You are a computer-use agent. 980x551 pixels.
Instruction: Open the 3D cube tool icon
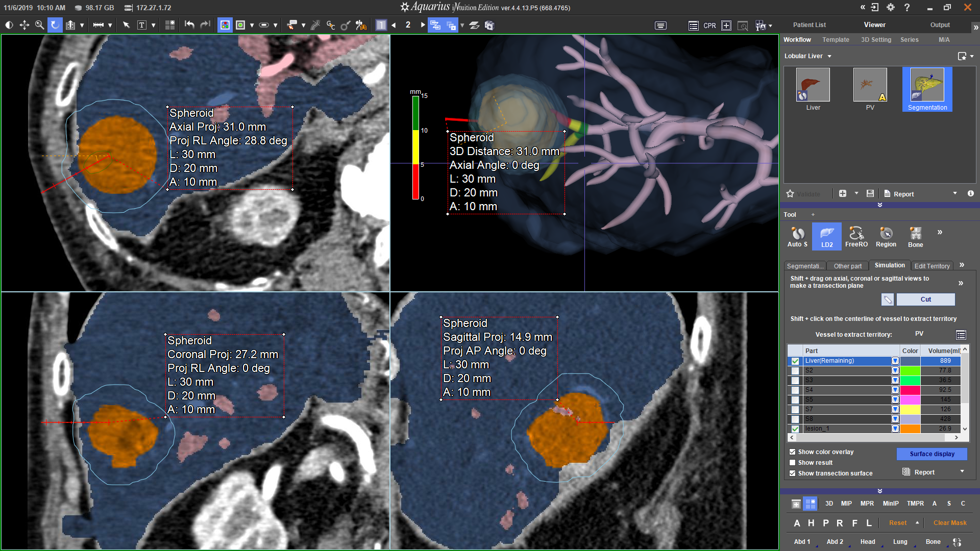tap(489, 25)
